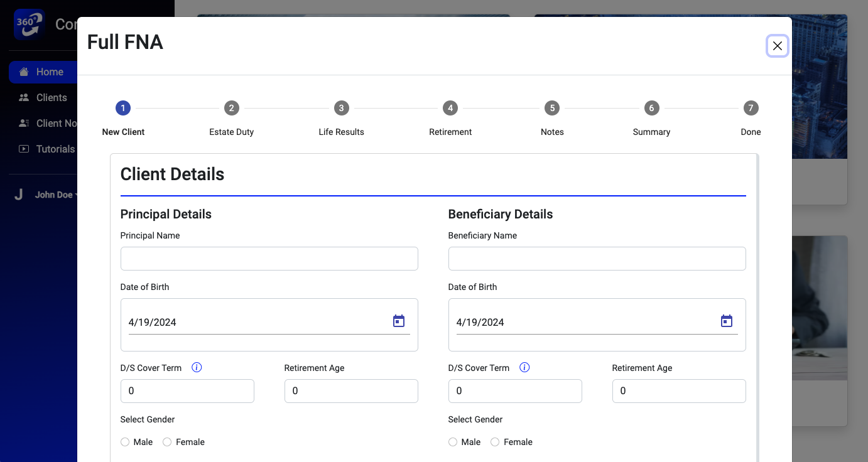868x462 pixels.
Task: Jump to step 4 Retirement
Action: [450, 109]
